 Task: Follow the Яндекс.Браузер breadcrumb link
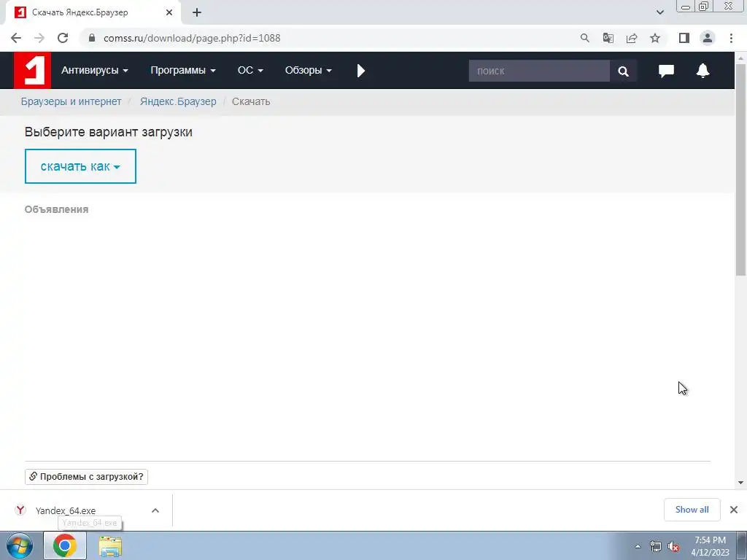178,101
